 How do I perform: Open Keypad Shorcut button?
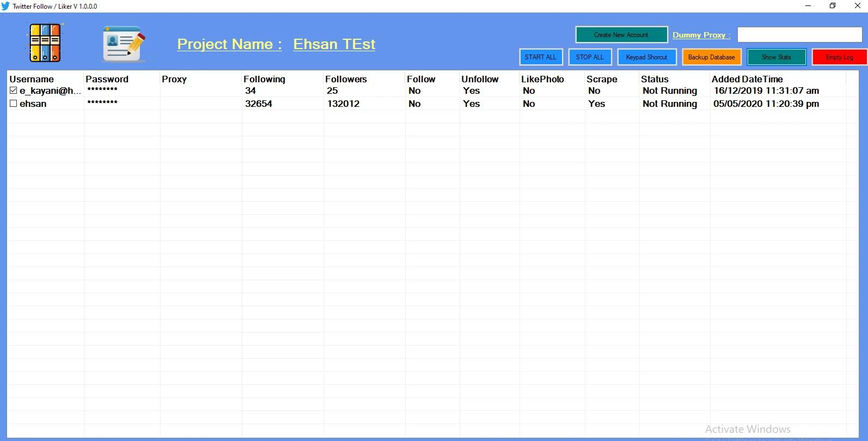[x=646, y=57]
